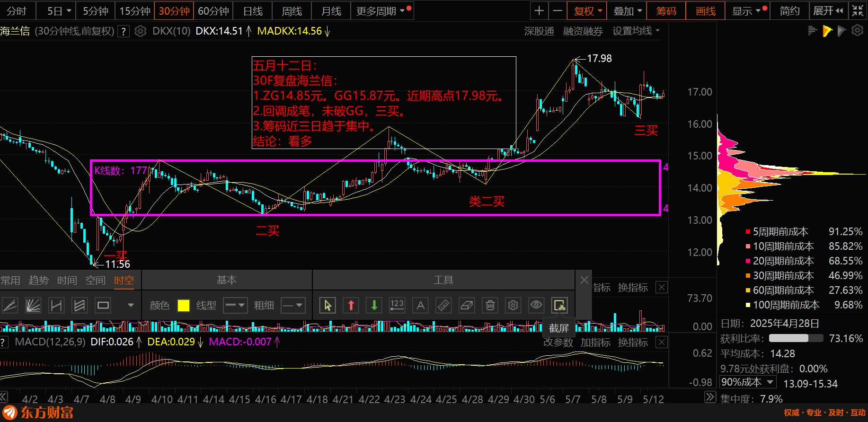The width and height of the screenshot is (868, 422).
Task: Open the 叠加 overlay dropdown
Action: 628,11
